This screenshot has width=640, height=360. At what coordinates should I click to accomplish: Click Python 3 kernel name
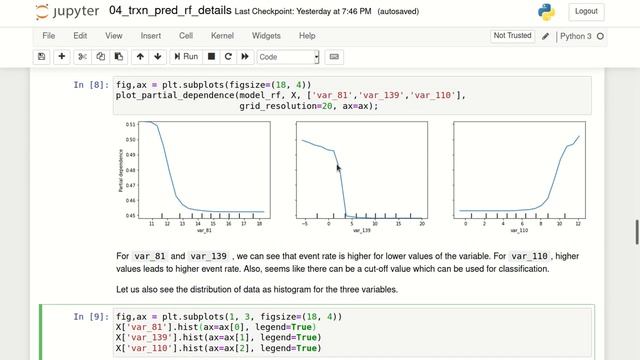point(576,36)
